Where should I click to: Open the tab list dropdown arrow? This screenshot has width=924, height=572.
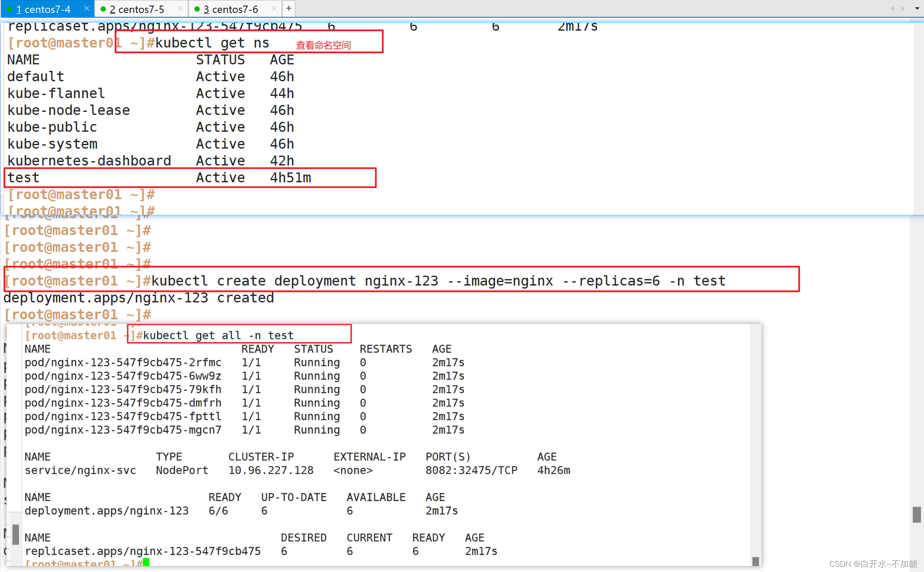(917, 8)
